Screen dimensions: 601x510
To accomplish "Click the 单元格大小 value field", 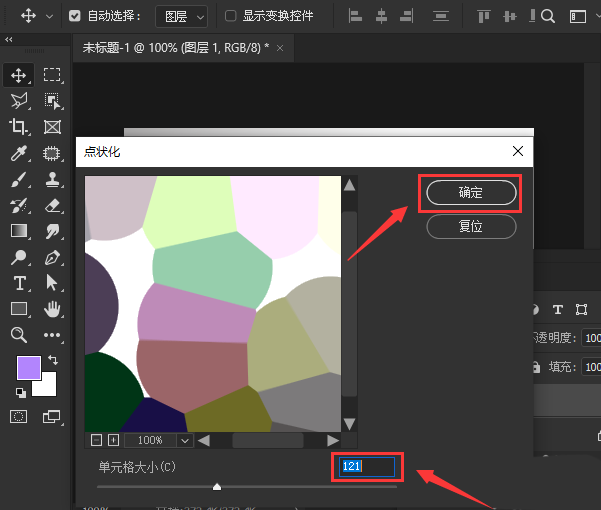I will pos(367,466).
